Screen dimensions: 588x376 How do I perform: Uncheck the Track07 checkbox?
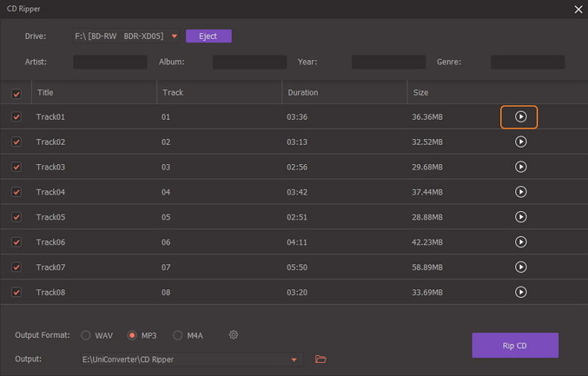click(x=16, y=267)
